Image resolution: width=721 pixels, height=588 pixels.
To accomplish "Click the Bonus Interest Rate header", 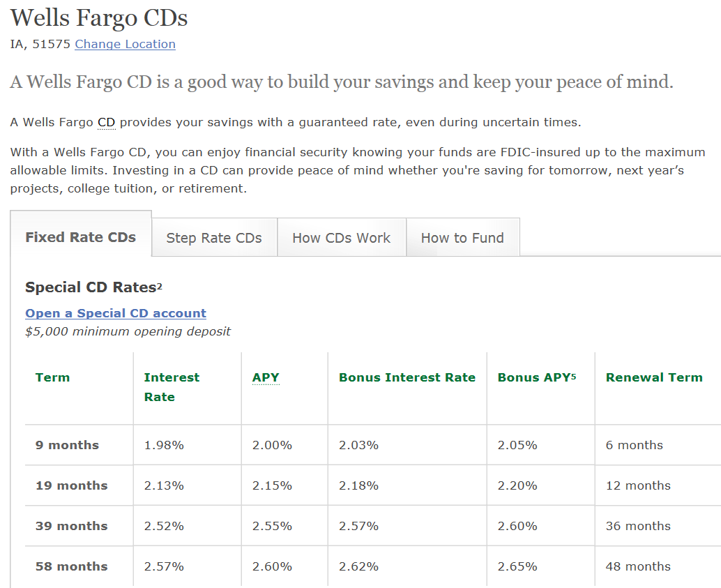I will coord(407,378).
